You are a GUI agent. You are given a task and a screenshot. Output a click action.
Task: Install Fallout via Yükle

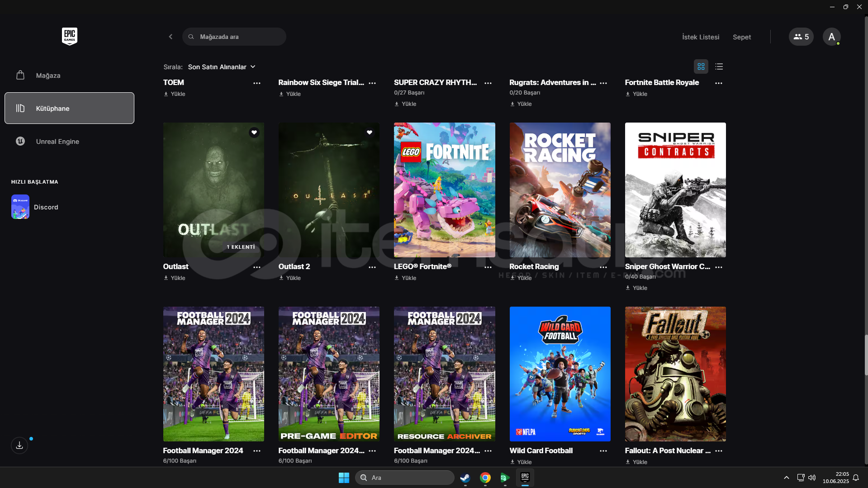point(636,462)
